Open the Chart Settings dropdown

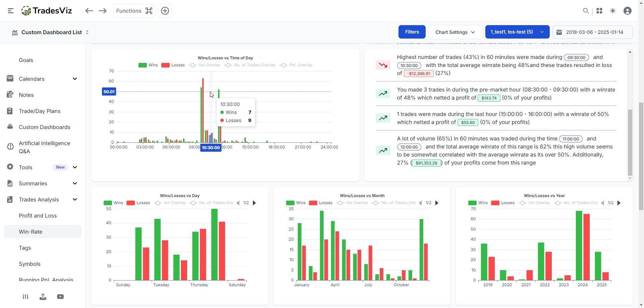455,32
